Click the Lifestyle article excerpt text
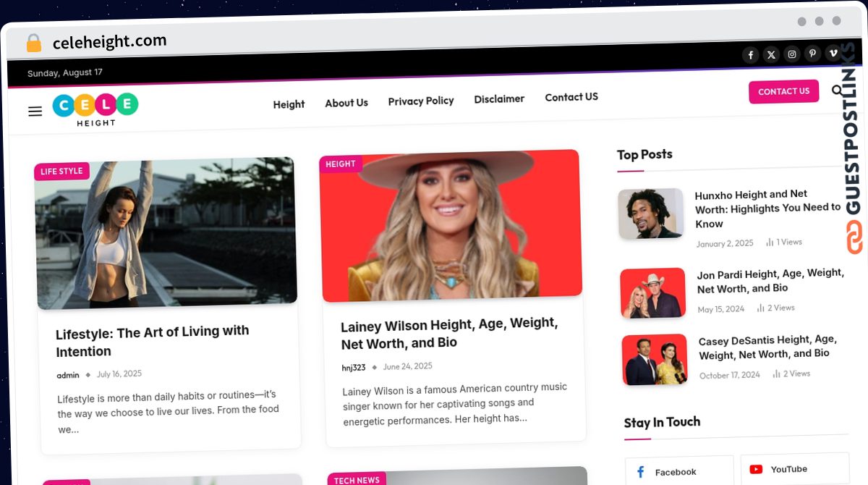The image size is (868, 485). point(168,412)
